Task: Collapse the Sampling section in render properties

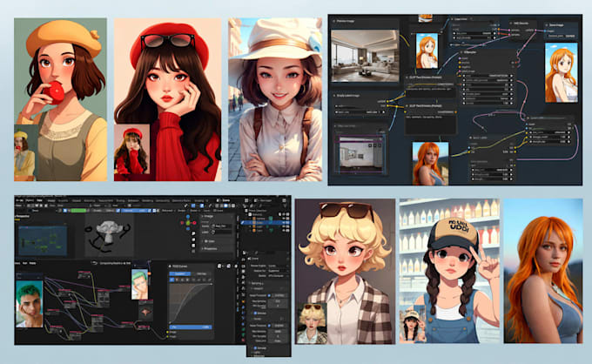Action: [x=256, y=283]
